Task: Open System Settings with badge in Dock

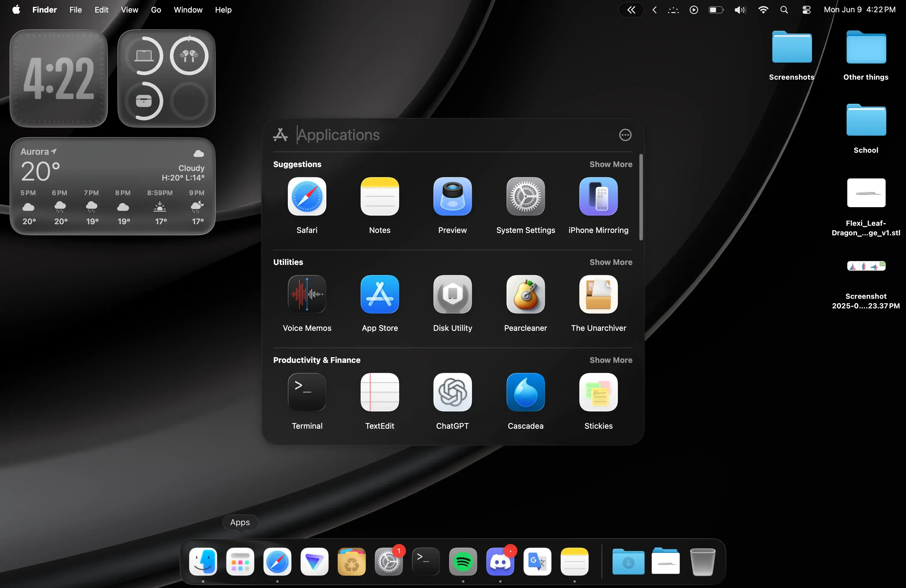Action: tap(389, 562)
